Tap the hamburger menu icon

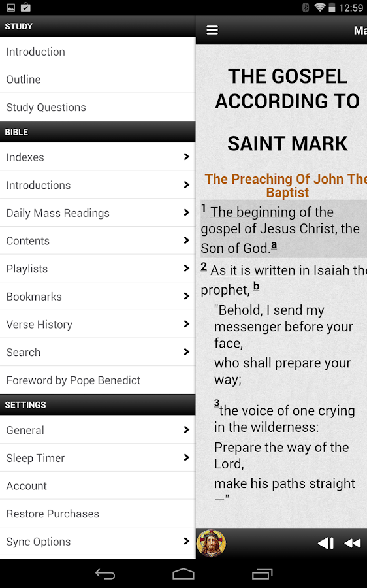click(x=212, y=30)
